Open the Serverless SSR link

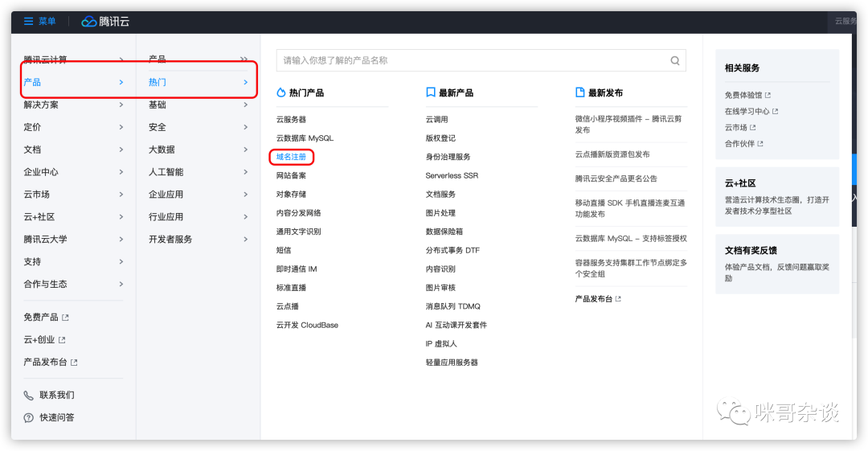coord(452,175)
